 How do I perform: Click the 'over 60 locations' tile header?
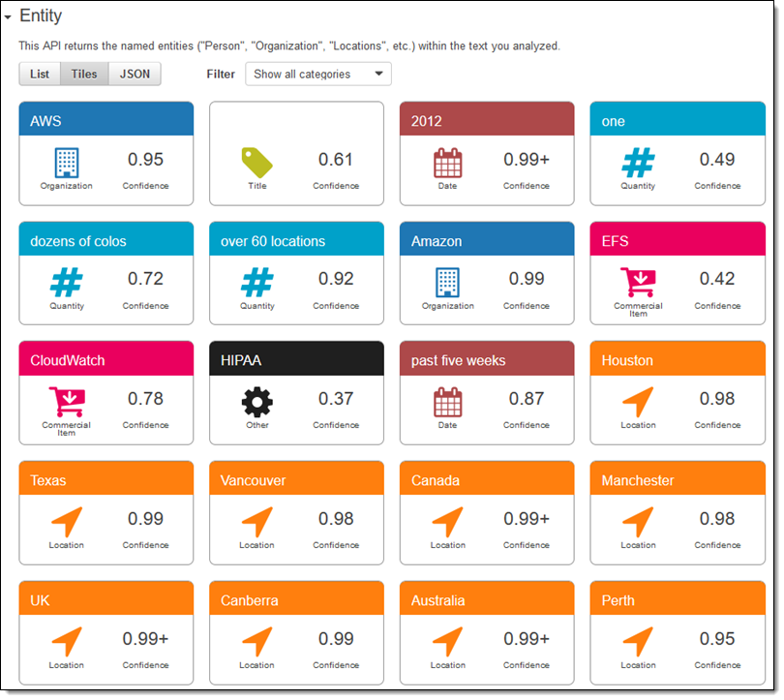[x=296, y=239]
